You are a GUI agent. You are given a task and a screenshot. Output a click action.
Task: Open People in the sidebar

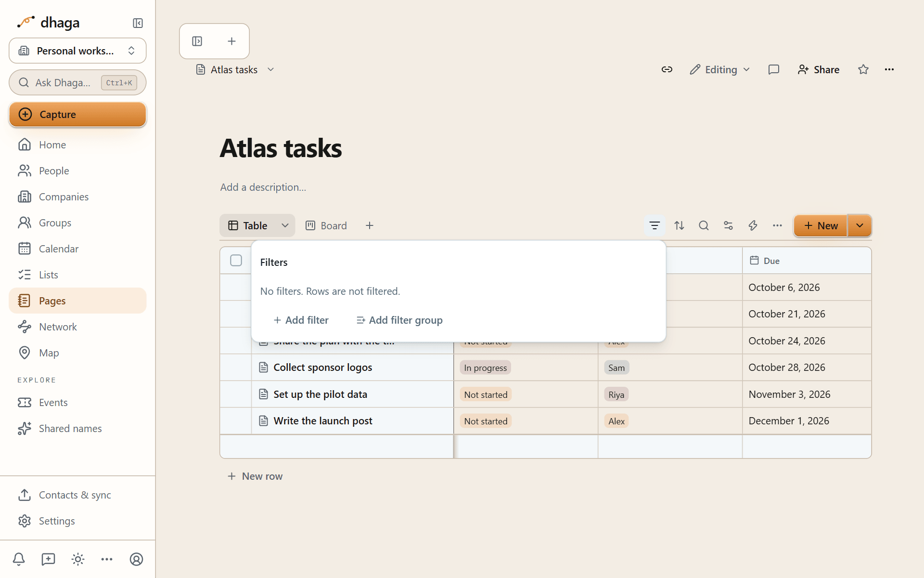pos(77,171)
